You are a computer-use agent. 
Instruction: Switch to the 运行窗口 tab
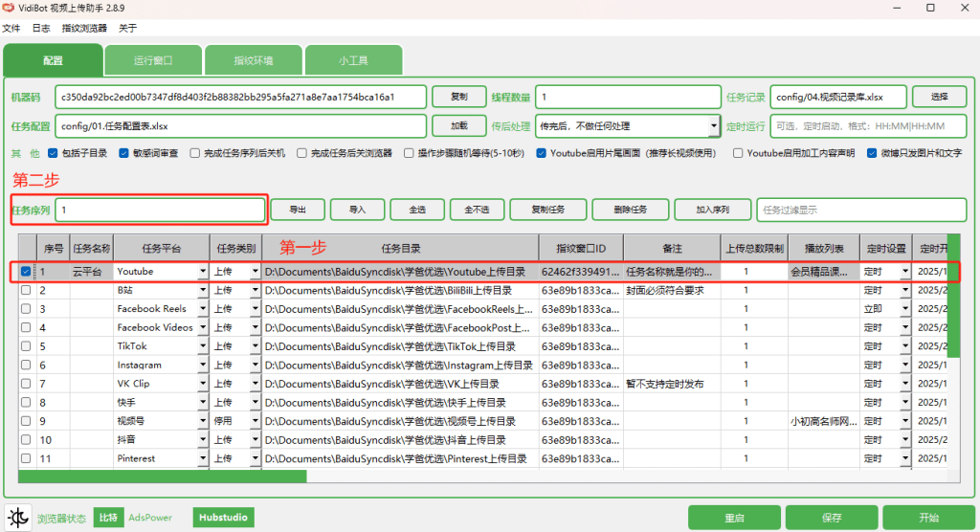click(152, 60)
